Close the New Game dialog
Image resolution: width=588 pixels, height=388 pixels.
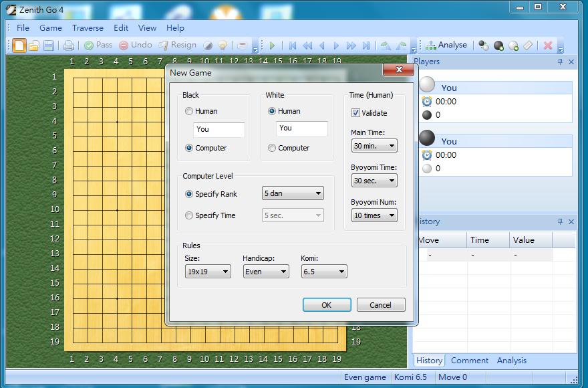pos(399,70)
